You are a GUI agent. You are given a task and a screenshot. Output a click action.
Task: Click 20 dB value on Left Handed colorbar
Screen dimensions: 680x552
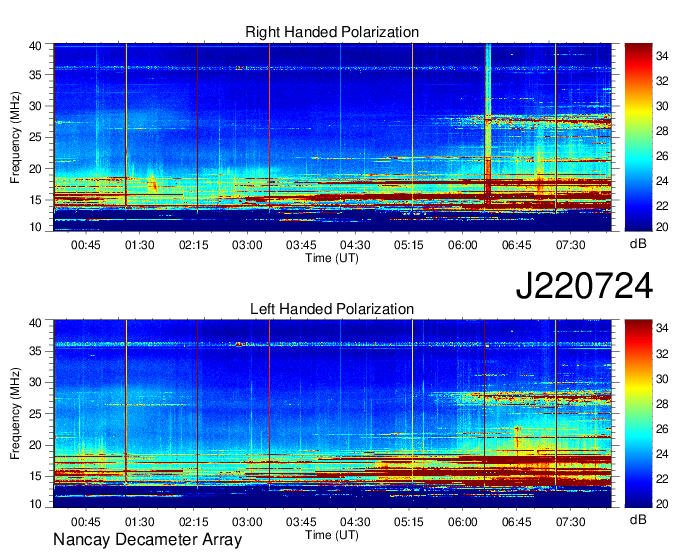pos(662,504)
